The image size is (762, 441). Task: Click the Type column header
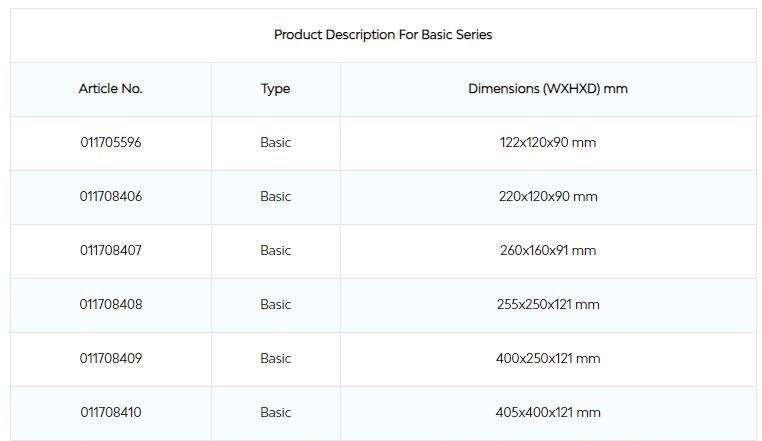pyautogui.click(x=275, y=89)
